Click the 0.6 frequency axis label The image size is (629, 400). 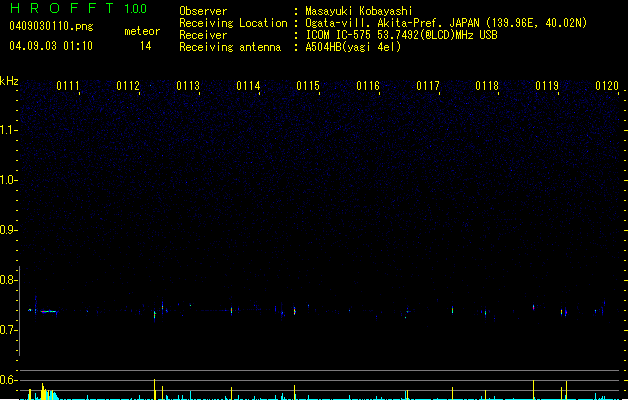(x=9, y=380)
